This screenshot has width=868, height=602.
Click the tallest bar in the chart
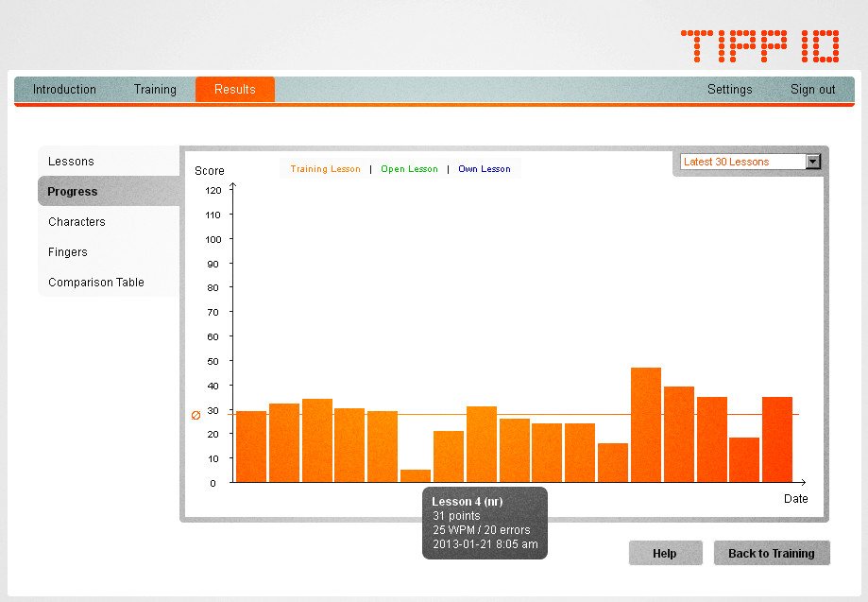(646, 424)
